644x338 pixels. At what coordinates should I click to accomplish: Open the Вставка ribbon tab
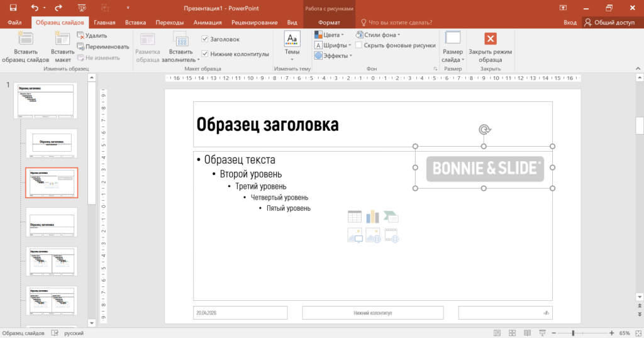135,23
